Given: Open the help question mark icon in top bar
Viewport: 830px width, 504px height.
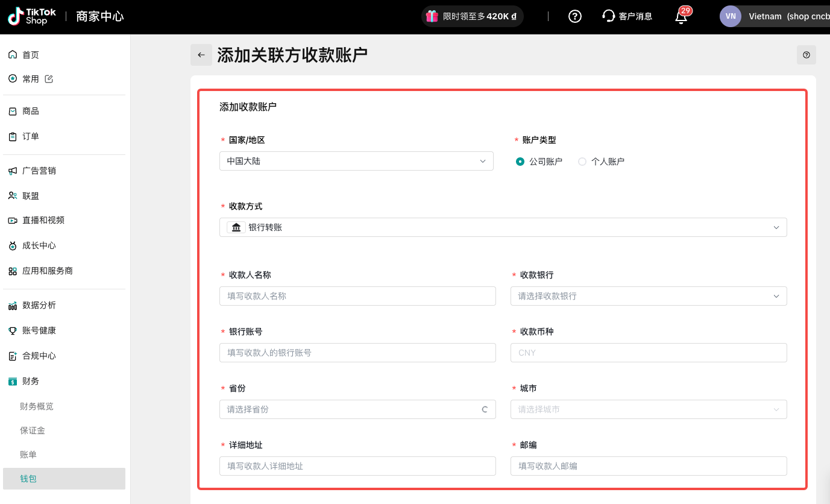Looking at the screenshot, I should (x=575, y=16).
